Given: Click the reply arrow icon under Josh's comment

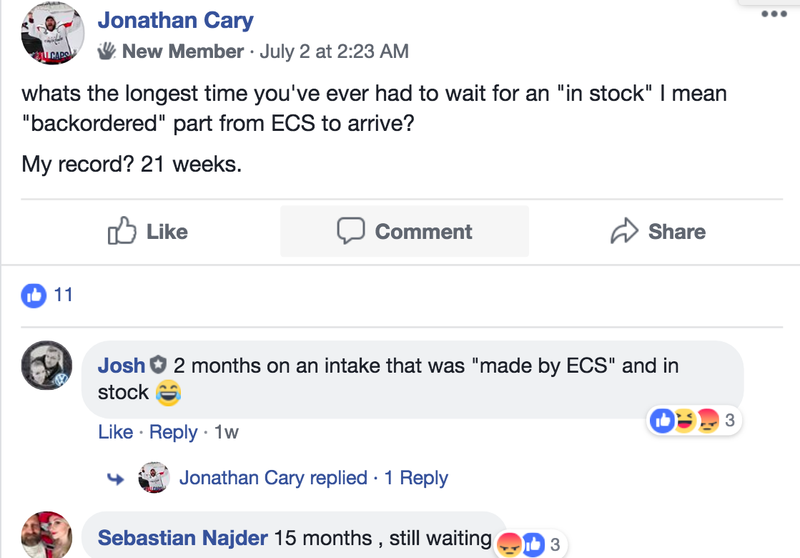Looking at the screenshot, I should coord(115,478).
